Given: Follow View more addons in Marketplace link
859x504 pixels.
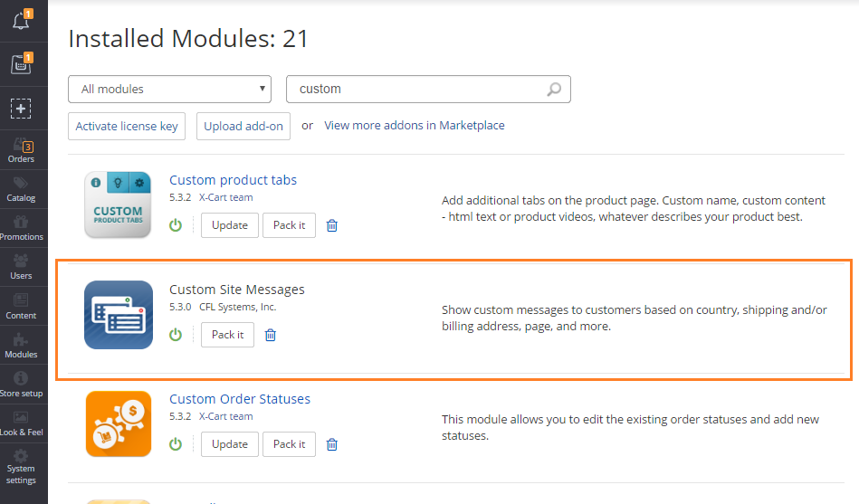Looking at the screenshot, I should click(415, 126).
